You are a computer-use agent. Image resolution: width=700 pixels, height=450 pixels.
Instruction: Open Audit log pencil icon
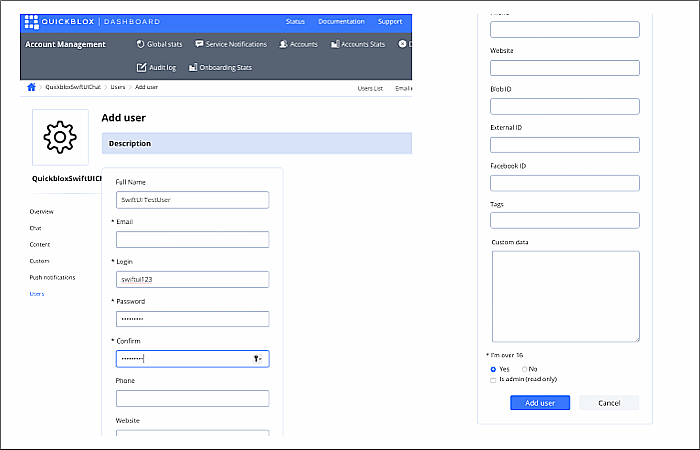click(x=141, y=67)
